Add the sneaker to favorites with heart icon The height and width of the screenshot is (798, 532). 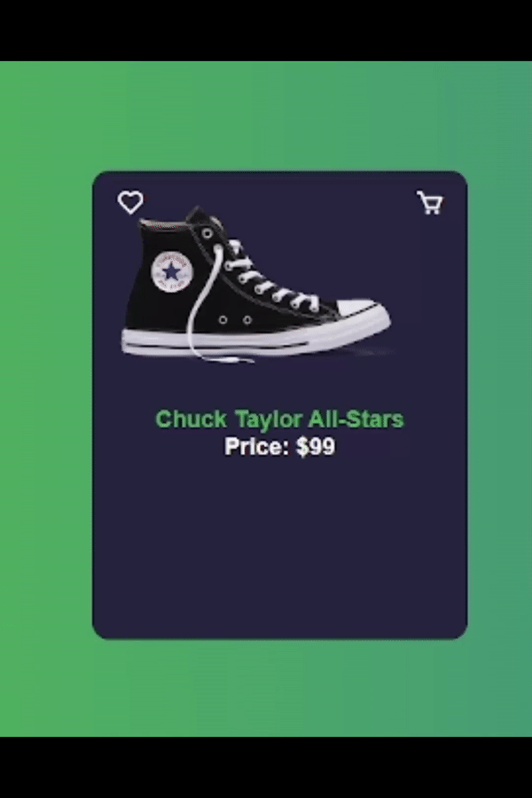point(130,202)
